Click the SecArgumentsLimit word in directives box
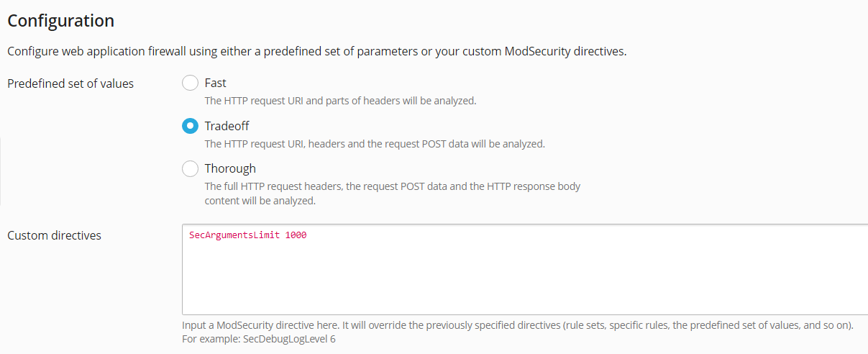The image size is (868, 354). tap(234, 235)
